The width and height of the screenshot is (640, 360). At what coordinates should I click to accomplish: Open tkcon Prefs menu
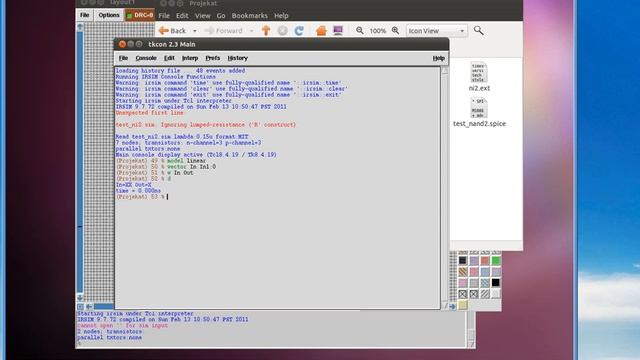click(213, 58)
